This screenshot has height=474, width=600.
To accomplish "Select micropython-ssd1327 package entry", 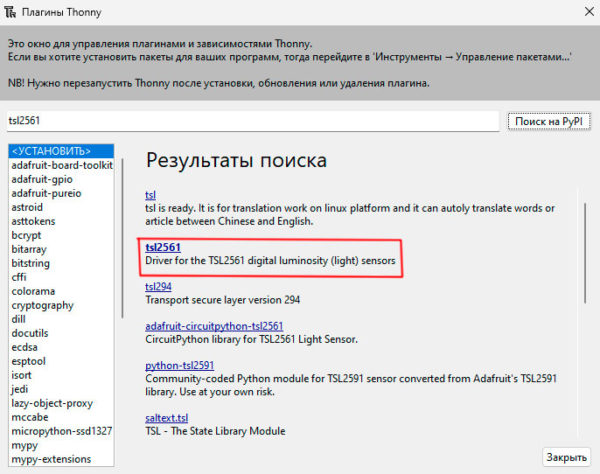I will coord(60,431).
